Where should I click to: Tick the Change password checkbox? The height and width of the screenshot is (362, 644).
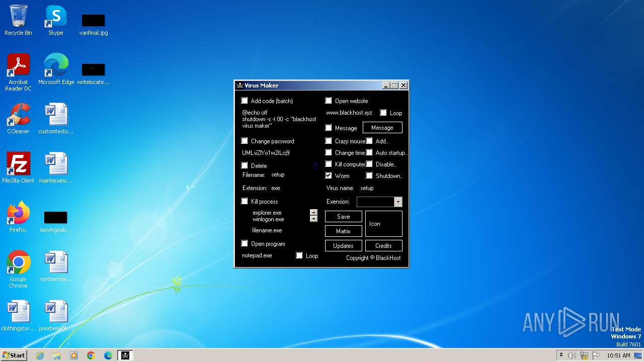(245, 141)
